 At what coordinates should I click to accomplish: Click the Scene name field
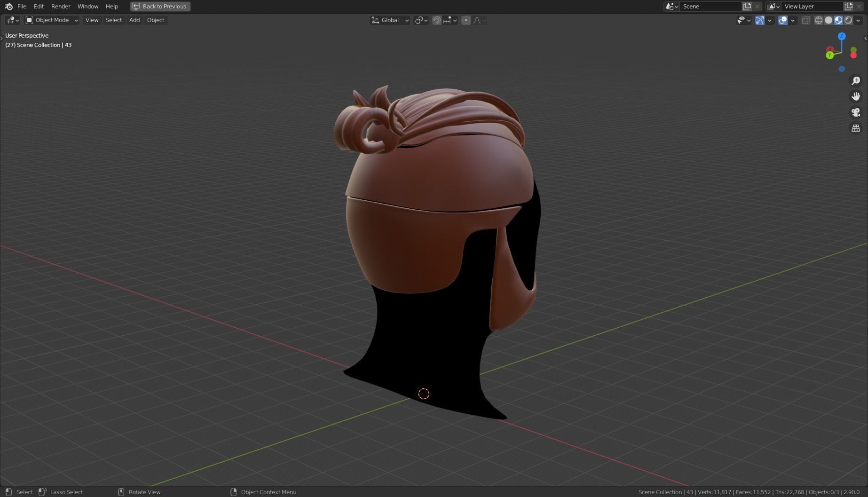(710, 7)
